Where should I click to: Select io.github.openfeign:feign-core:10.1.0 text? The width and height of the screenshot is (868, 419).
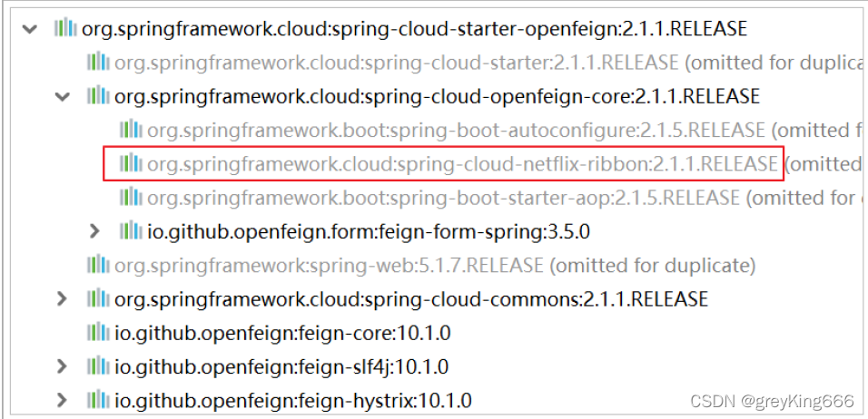click(x=282, y=334)
